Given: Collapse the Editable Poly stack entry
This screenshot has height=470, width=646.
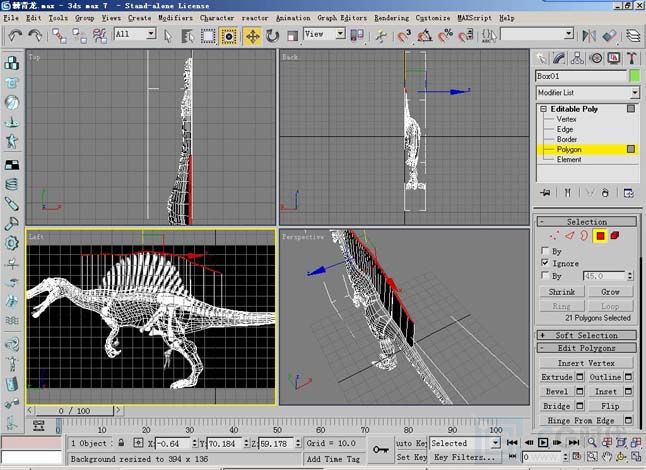Looking at the screenshot, I should [543, 109].
